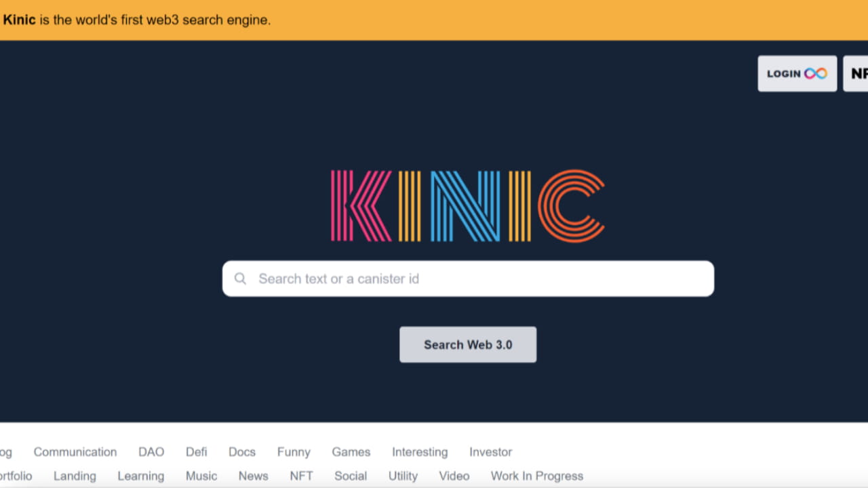Screen dimensions: 868x488
Task: Click the KINIC logo
Action: click(x=468, y=206)
